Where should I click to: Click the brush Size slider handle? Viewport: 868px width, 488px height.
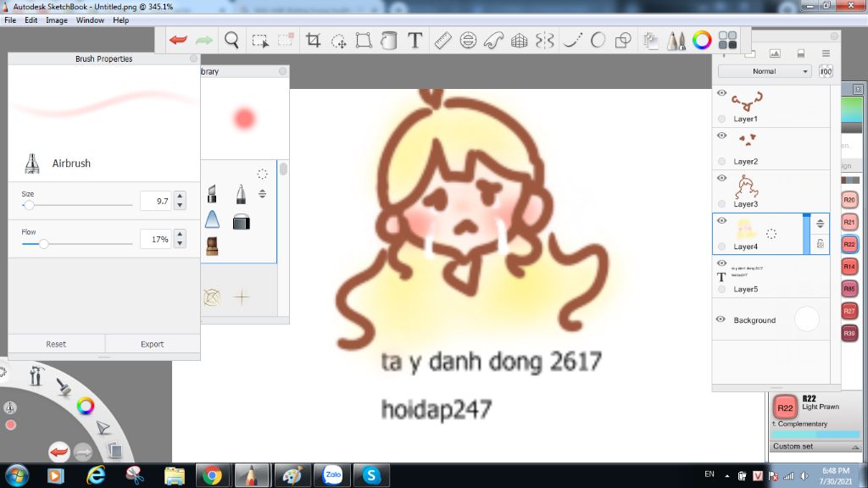point(29,205)
